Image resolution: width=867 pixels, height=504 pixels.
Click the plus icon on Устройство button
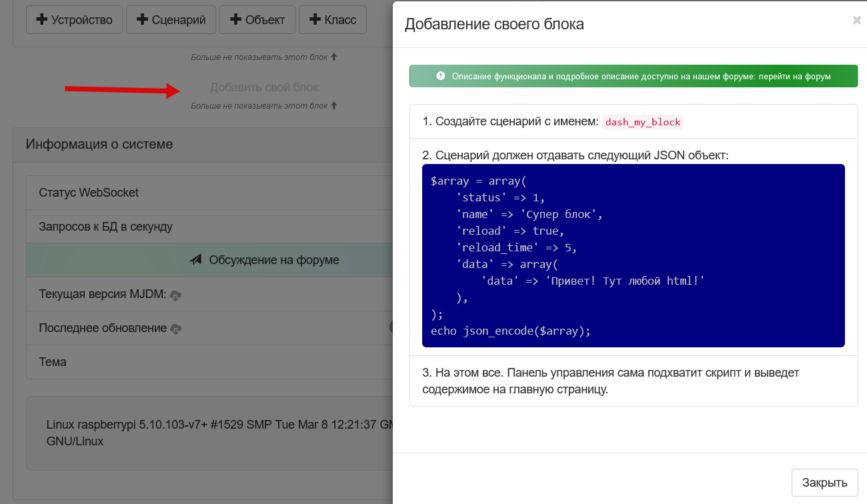(x=42, y=20)
